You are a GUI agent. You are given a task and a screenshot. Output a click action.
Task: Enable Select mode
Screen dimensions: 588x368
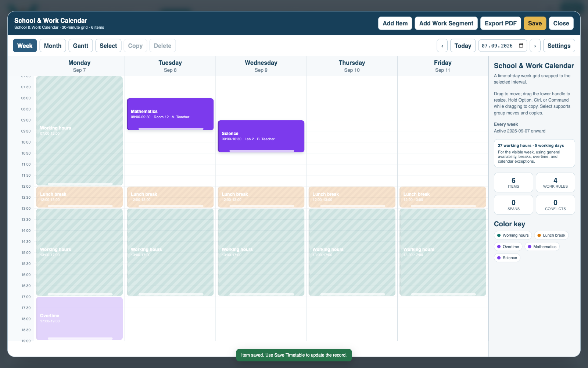coord(108,46)
